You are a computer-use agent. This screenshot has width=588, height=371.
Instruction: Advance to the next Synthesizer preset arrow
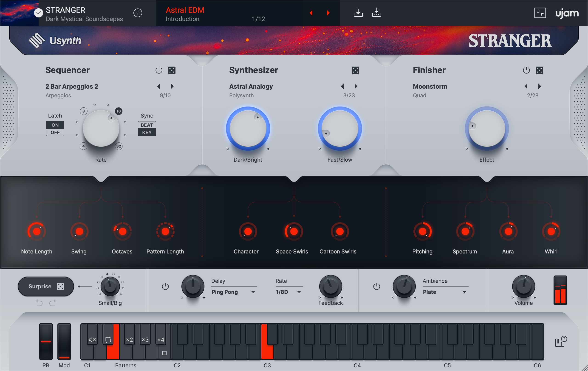pyautogui.click(x=356, y=86)
